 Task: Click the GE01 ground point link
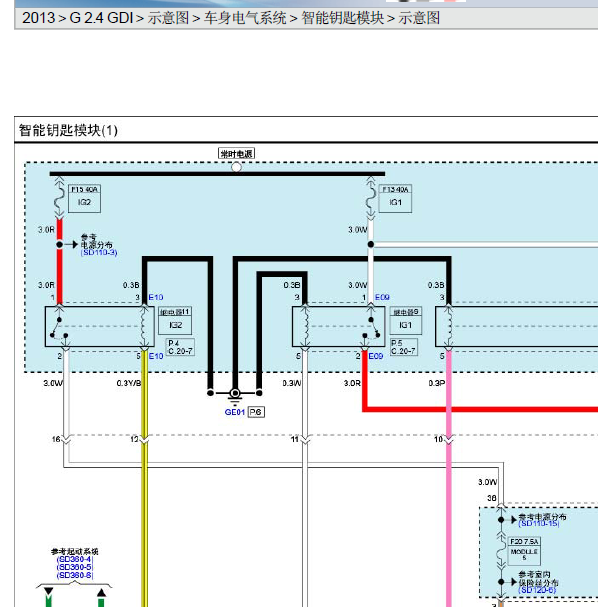(235, 412)
